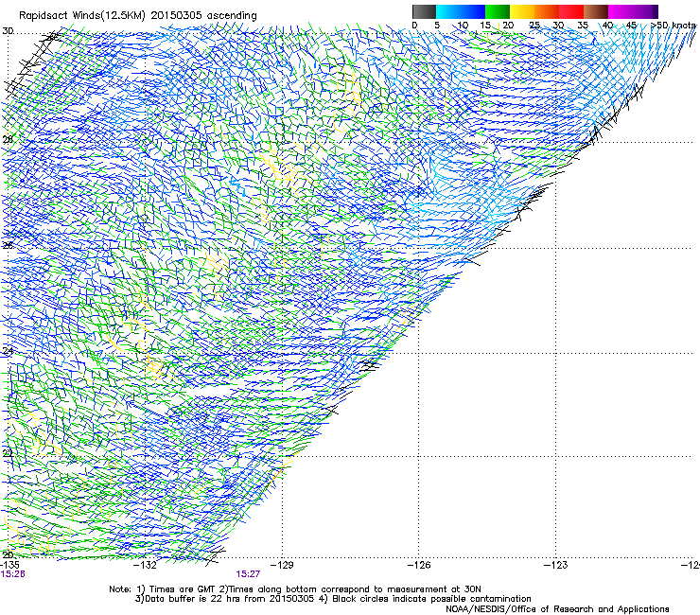Screen dimensions: 700x615
Task: Click the latitude label 20
Action: 8,555
